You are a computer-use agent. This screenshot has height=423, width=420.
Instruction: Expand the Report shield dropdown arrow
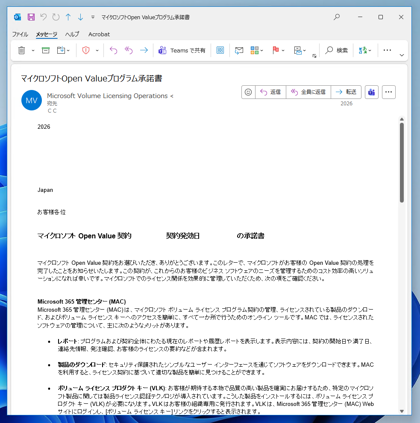tap(97, 51)
